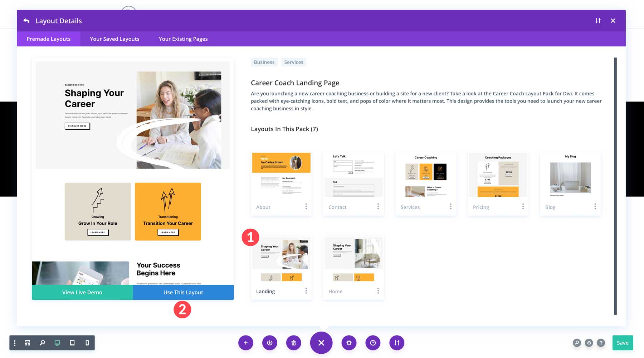This screenshot has height=358, width=644.
Task: Click the Use This Layout button
Action: pyautogui.click(x=183, y=292)
